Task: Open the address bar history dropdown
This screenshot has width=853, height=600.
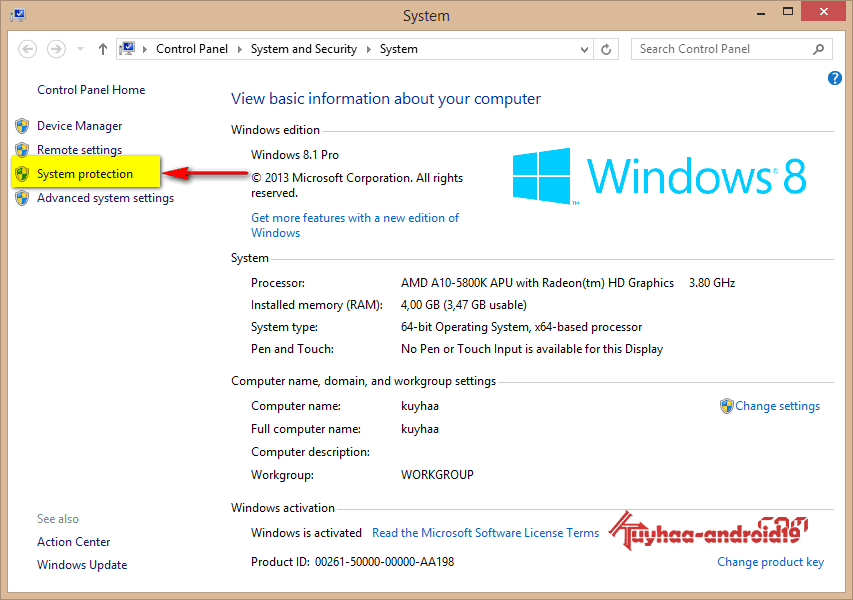Action: (584, 50)
